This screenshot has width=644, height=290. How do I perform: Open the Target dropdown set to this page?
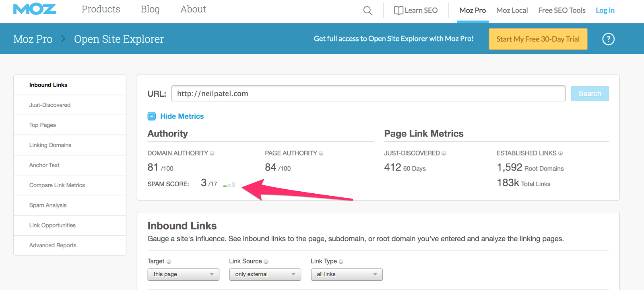click(184, 274)
